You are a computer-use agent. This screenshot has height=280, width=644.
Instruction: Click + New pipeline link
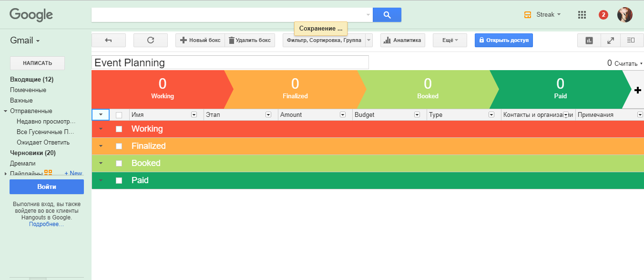pyautogui.click(x=73, y=173)
